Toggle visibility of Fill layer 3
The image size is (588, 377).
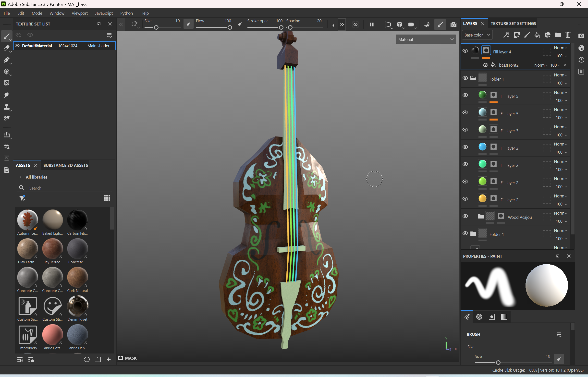pos(465,130)
